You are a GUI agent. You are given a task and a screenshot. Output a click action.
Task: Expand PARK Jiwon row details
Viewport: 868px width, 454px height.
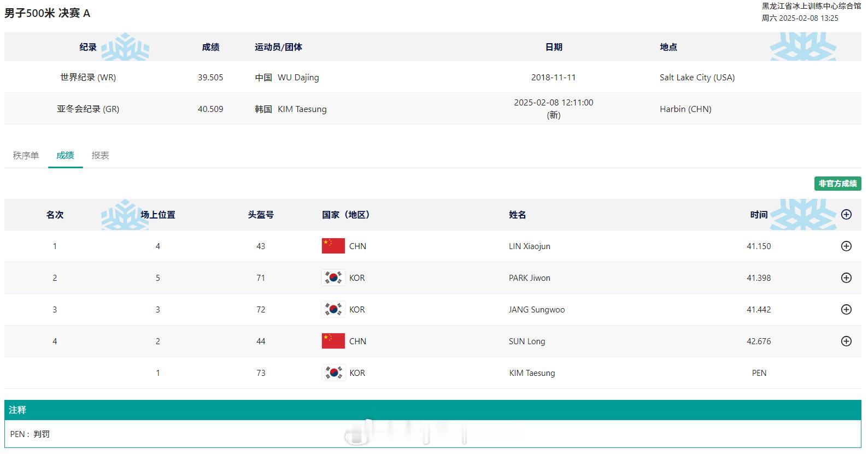point(846,278)
